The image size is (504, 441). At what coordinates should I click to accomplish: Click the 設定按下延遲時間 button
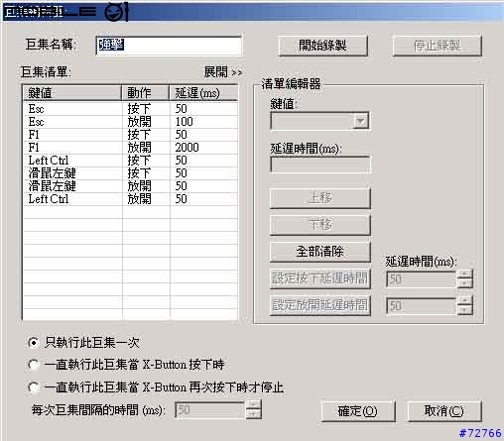pos(320,278)
